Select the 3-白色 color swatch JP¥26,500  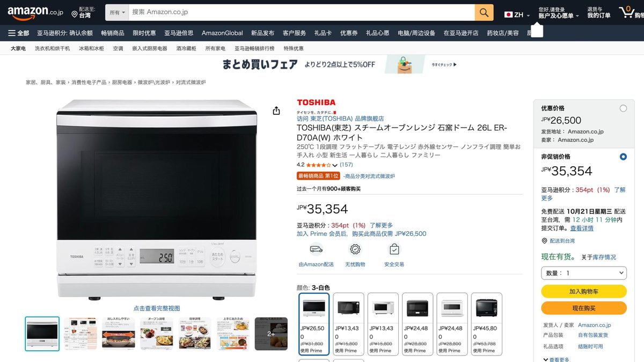point(314,324)
